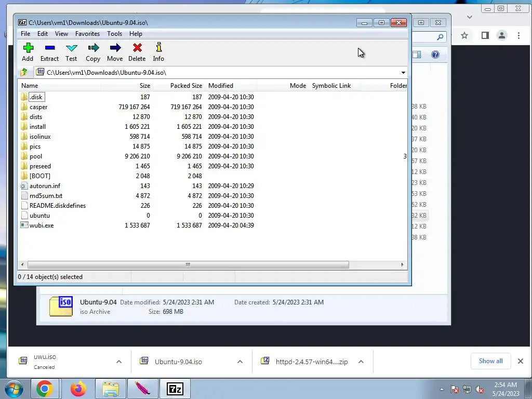The image size is (532, 399).
Task: Open the File menu
Action: [x=25, y=34]
